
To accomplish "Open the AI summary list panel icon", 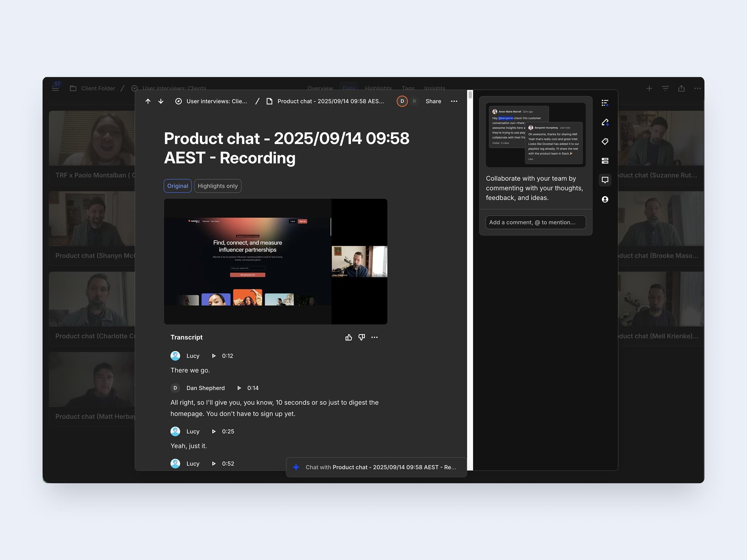I will 605,103.
